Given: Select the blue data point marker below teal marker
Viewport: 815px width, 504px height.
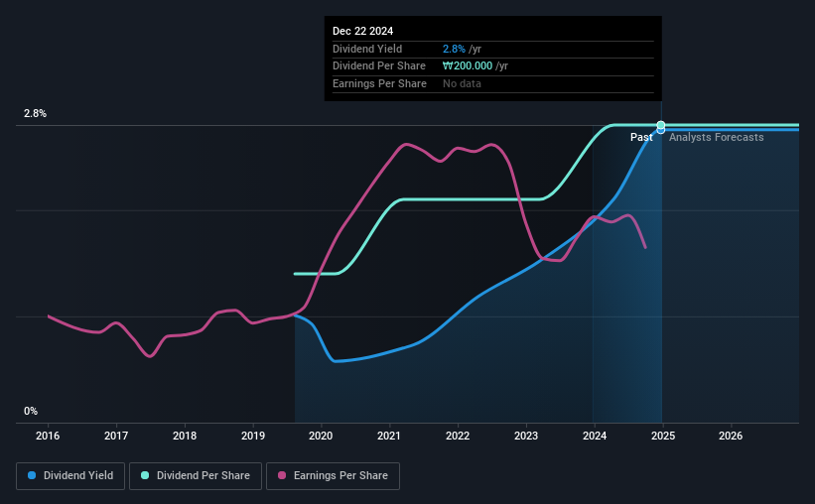Looking at the screenshot, I should click(660, 130).
